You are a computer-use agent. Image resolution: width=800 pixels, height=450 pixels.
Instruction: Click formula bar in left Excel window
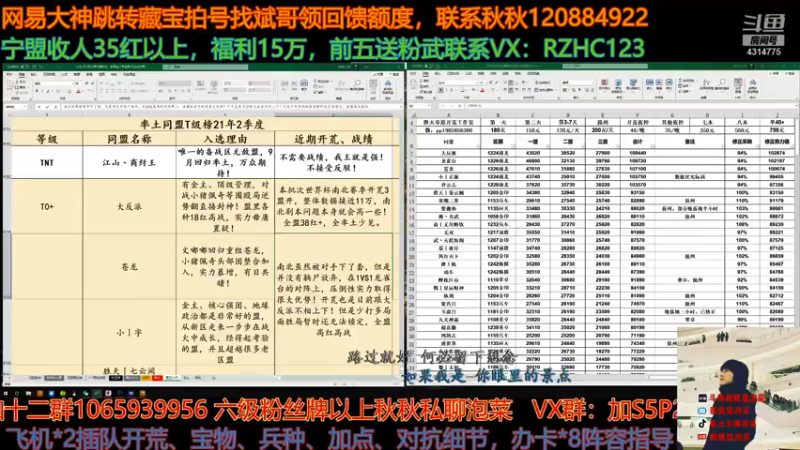click(231, 107)
